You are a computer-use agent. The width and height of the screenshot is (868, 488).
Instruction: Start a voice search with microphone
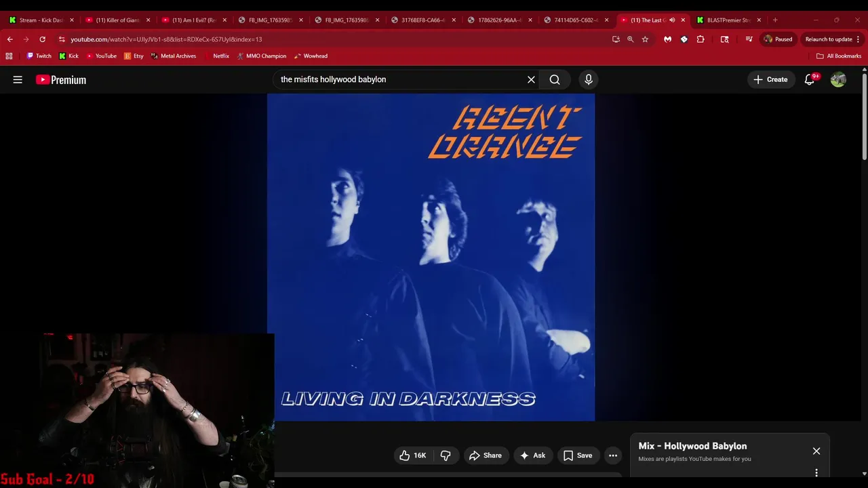point(589,79)
